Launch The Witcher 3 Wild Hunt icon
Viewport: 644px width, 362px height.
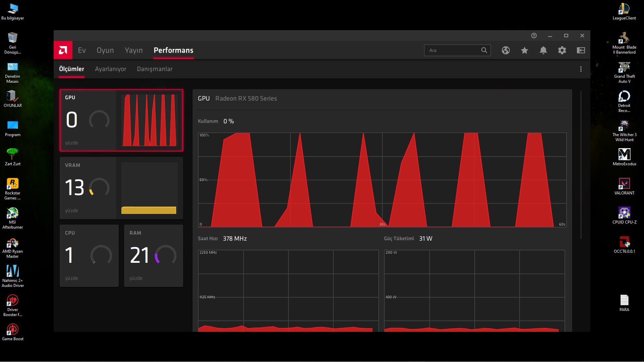pos(624,131)
